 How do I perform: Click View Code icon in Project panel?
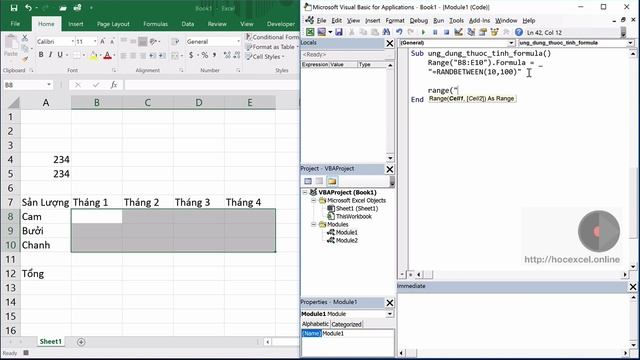click(308, 181)
